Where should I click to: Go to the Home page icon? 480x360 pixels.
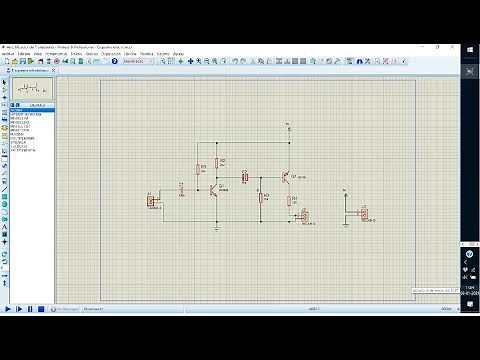40,61
